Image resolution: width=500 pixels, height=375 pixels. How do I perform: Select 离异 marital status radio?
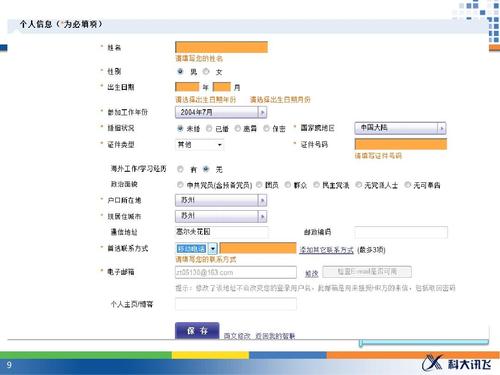238,128
